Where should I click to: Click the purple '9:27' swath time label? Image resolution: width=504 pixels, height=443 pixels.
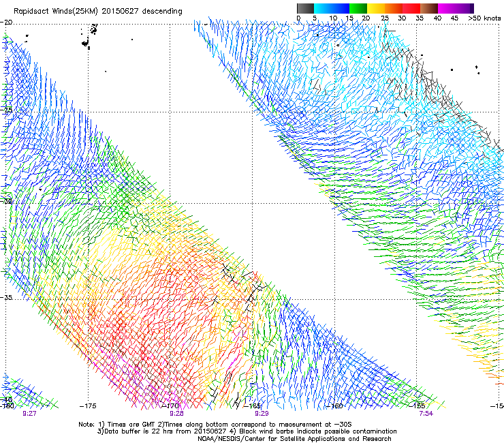pos(29,414)
